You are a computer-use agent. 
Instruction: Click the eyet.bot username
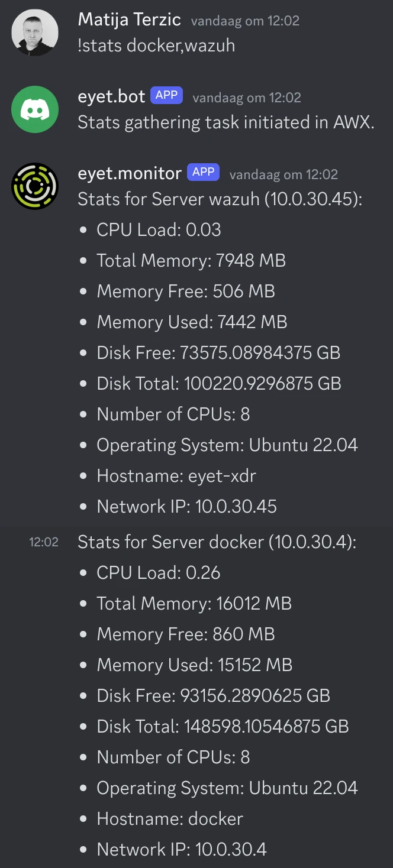111,96
